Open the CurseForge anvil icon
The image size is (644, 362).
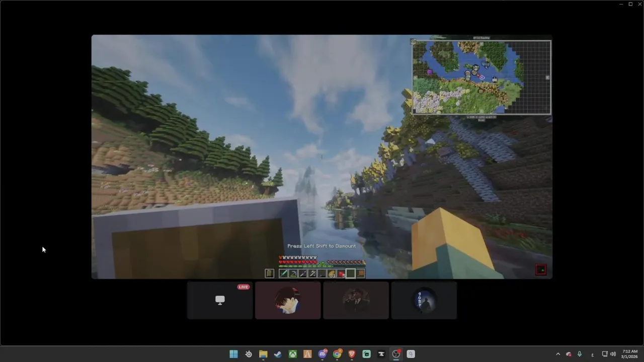click(x=381, y=354)
